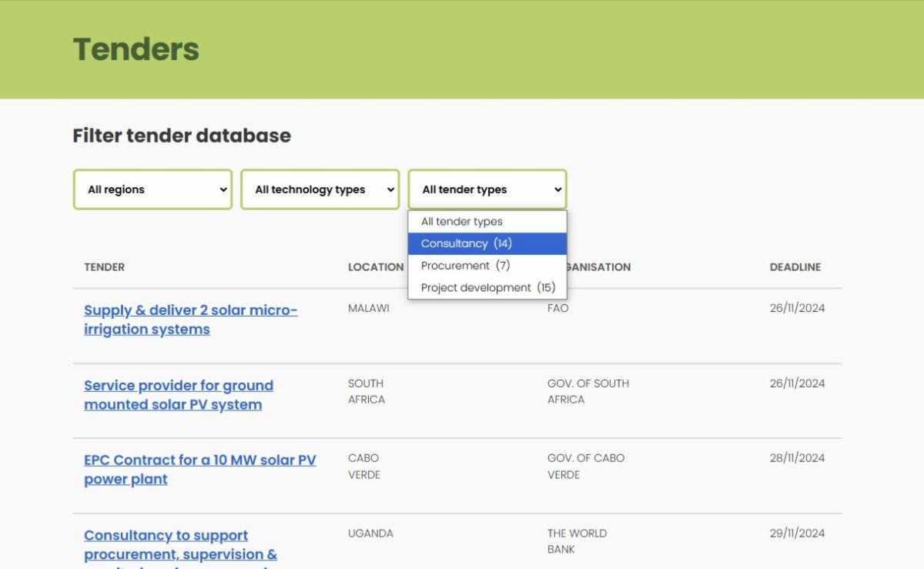Viewport: 924px width, 569px height.
Task: Open EPC Contract for 10 MW solar tender
Action: 199,470
